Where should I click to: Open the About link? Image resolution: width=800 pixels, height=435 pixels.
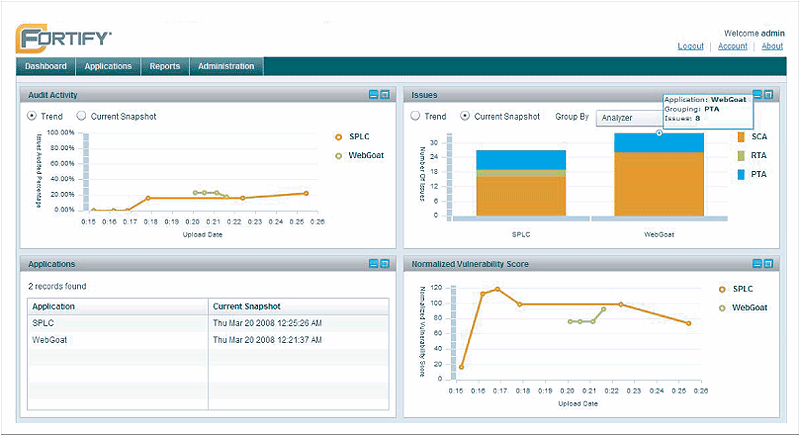click(x=772, y=46)
